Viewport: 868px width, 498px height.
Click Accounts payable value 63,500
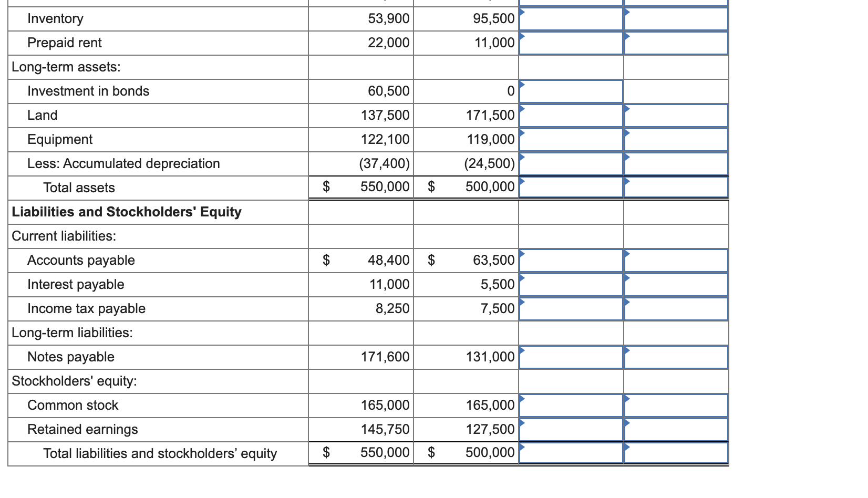pos(494,261)
